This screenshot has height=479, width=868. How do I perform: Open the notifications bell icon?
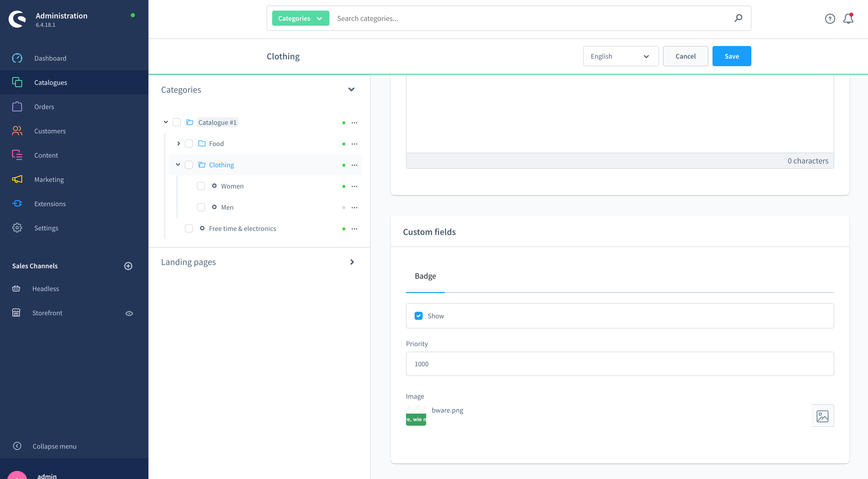[x=848, y=18]
